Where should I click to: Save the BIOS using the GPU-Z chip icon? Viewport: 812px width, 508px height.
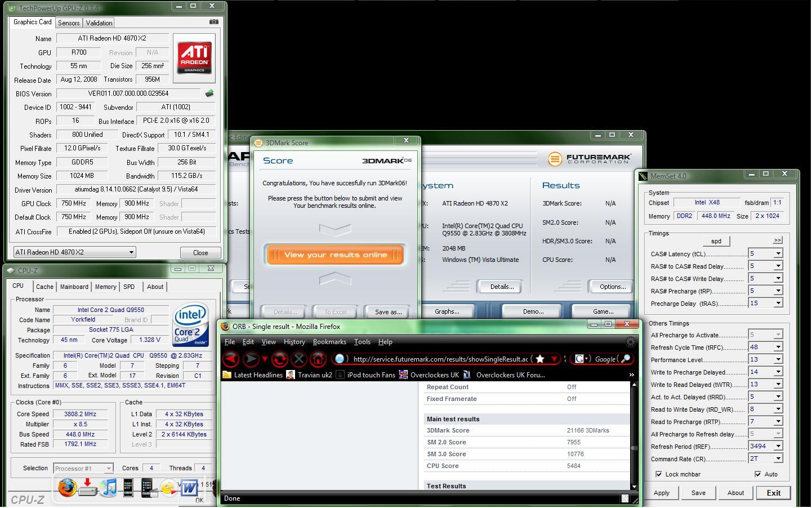pyautogui.click(x=209, y=93)
